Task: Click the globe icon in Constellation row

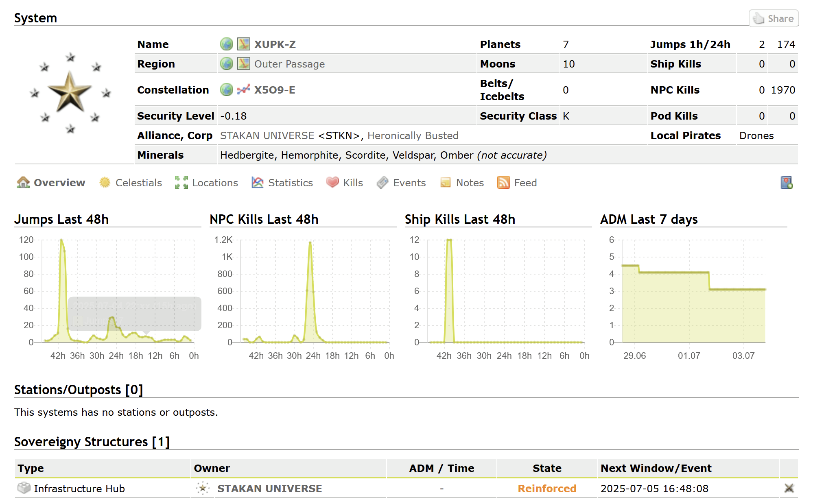Action: pyautogui.click(x=226, y=89)
